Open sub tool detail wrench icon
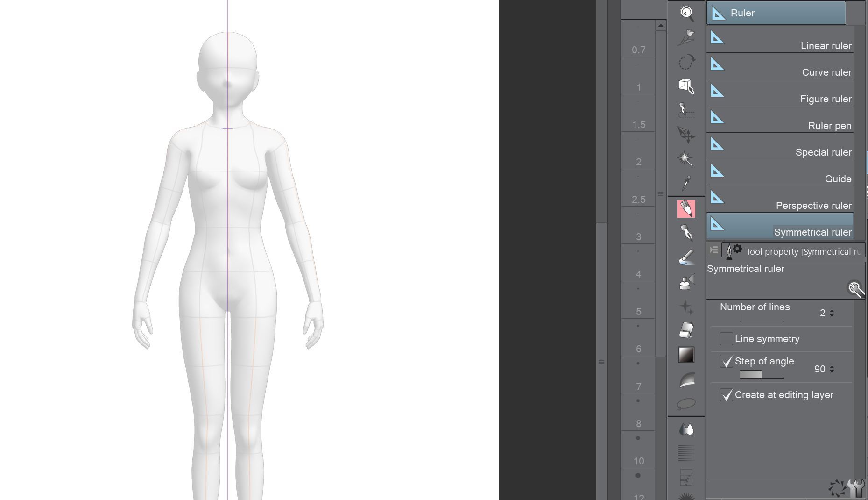868x500 pixels. [x=856, y=289]
